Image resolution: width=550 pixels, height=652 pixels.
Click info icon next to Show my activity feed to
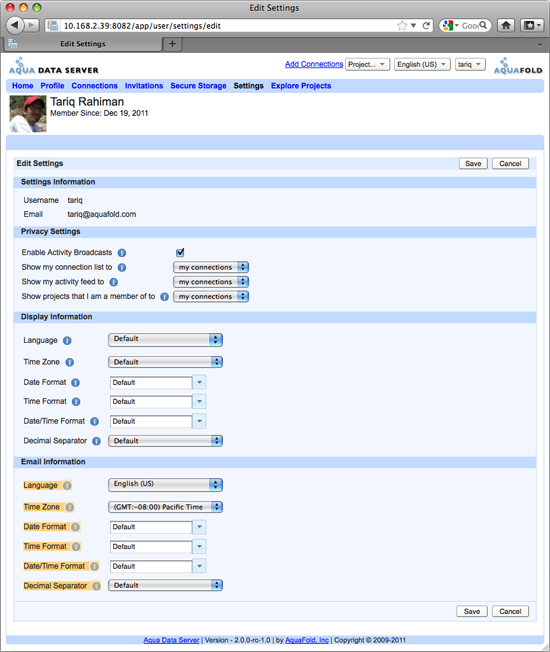113,282
